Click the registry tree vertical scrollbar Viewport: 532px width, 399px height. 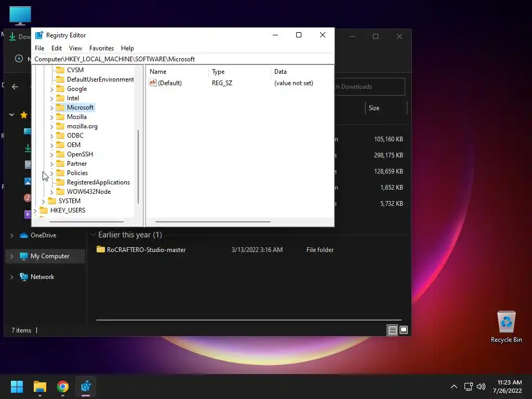[x=138, y=167]
